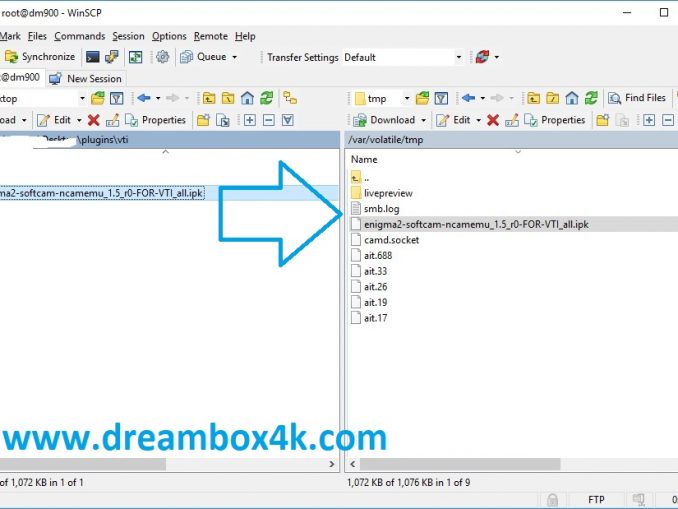Click local parent directory icon
Screen dimensions: 678x509
(x=209, y=99)
